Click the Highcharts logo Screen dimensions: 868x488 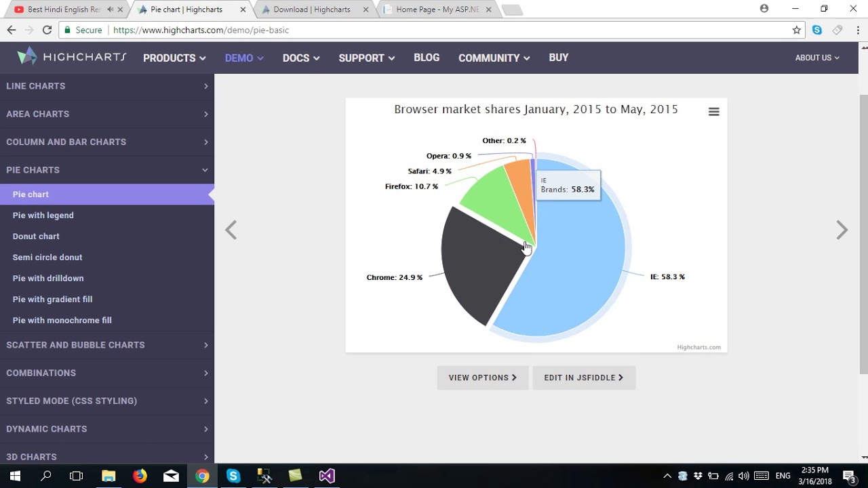[72, 57]
